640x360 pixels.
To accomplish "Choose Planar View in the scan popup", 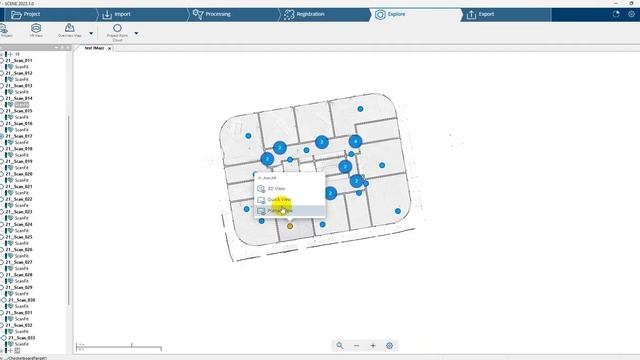I will [289, 211].
